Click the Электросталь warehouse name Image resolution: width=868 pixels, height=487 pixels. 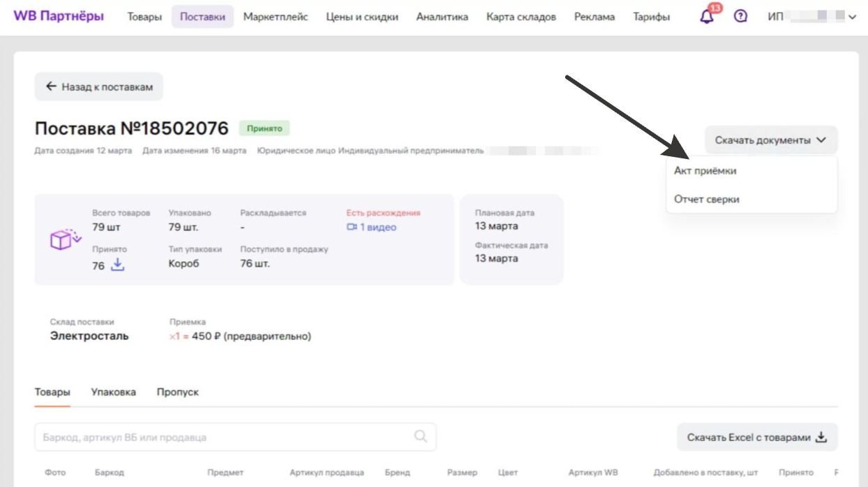(89, 336)
